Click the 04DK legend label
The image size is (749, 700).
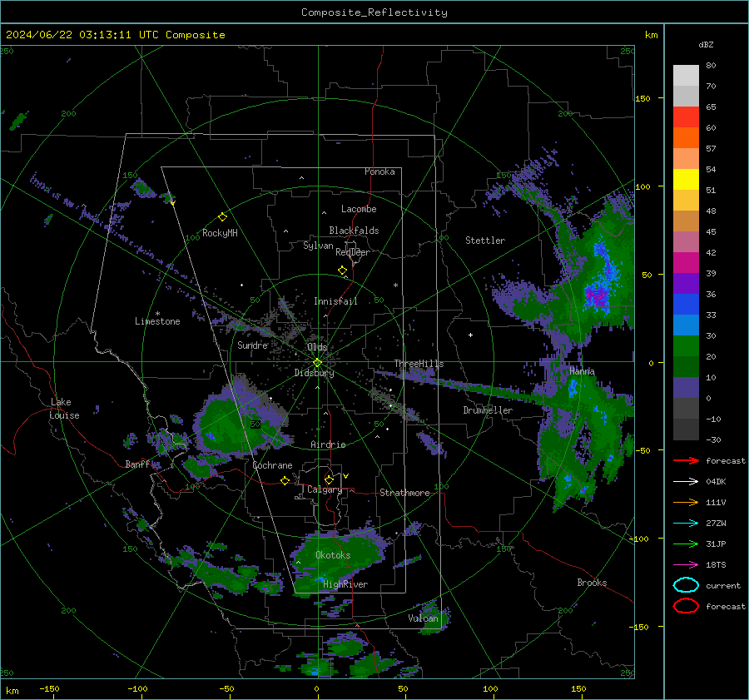pyautogui.click(x=716, y=482)
